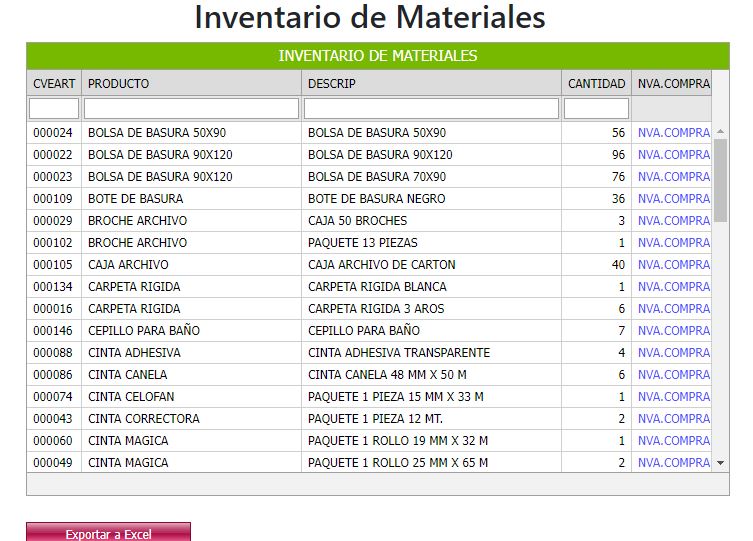Image resolution: width=753 pixels, height=541 pixels.
Task: Click NVA.COMPRA for CINTA CANELA row
Action: pyautogui.click(x=673, y=375)
